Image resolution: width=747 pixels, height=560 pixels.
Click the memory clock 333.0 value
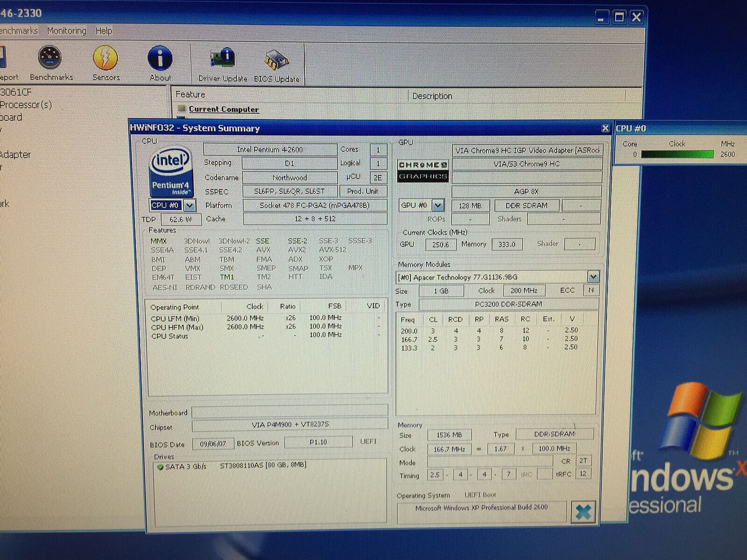[x=507, y=244]
